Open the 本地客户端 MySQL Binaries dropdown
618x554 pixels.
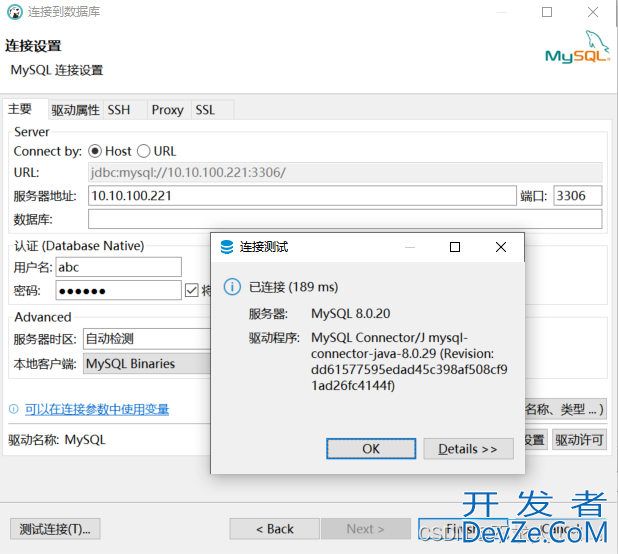point(147,364)
